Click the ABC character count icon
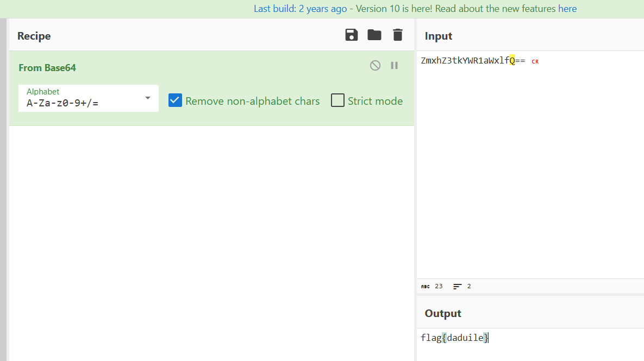 [x=425, y=286]
